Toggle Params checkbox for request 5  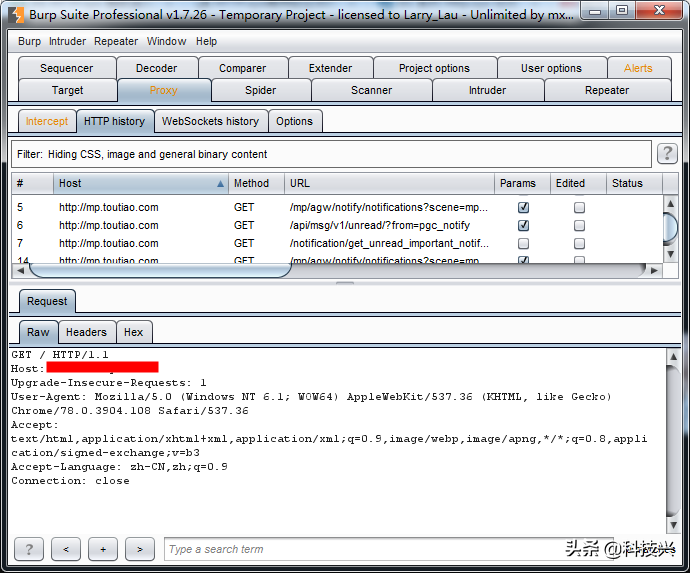coord(523,208)
